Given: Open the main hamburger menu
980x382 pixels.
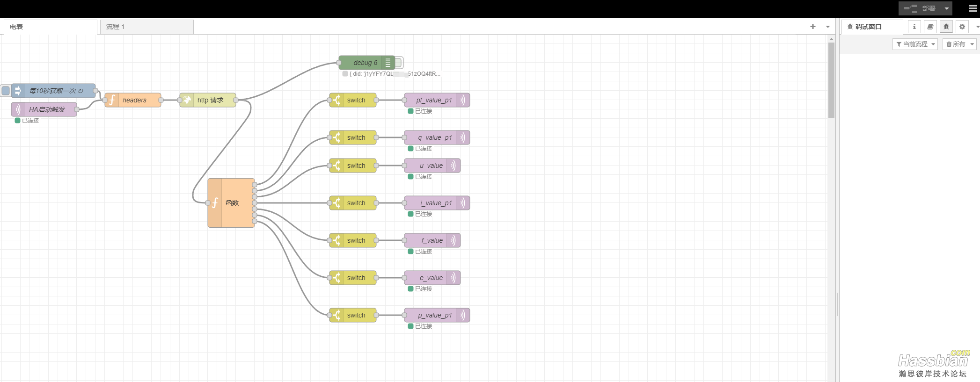Looking at the screenshot, I should [x=973, y=8].
